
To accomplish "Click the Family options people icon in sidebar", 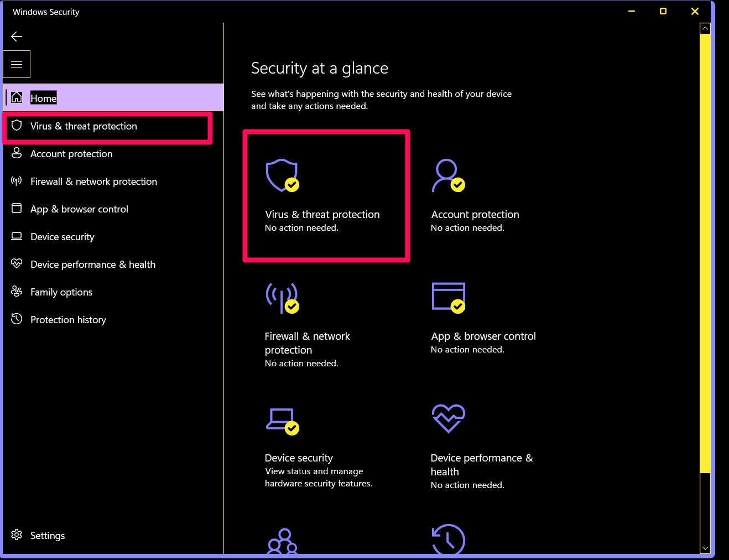I will pyautogui.click(x=17, y=291).
